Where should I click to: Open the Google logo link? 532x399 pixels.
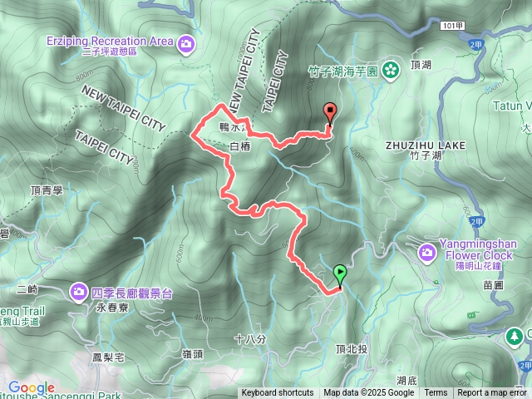[32, 388]
